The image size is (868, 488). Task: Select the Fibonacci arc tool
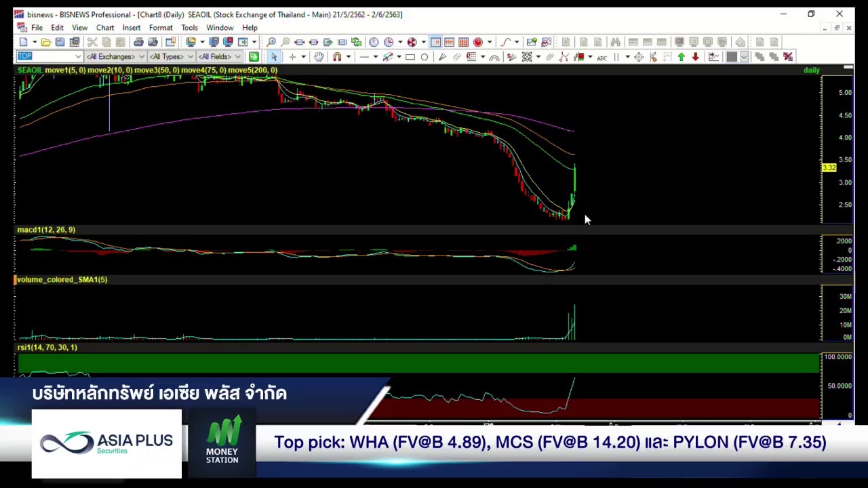494,57
